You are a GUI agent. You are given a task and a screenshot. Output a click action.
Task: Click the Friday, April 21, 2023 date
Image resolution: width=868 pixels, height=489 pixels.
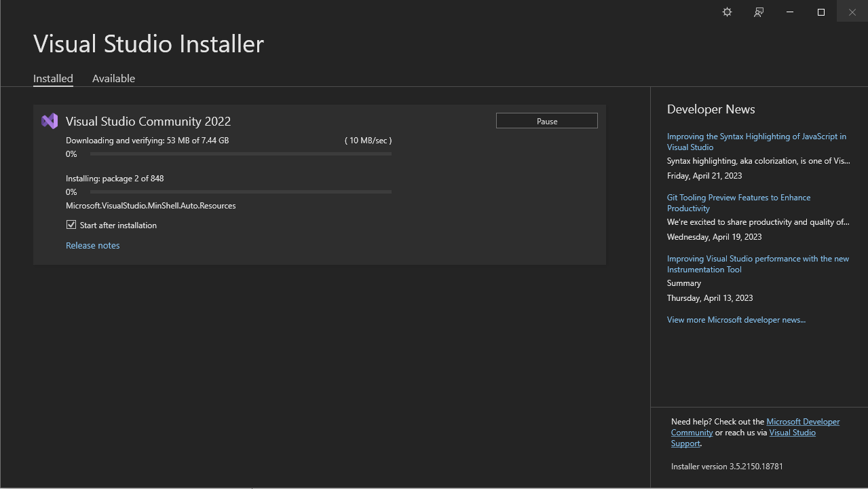coord(704,176)
